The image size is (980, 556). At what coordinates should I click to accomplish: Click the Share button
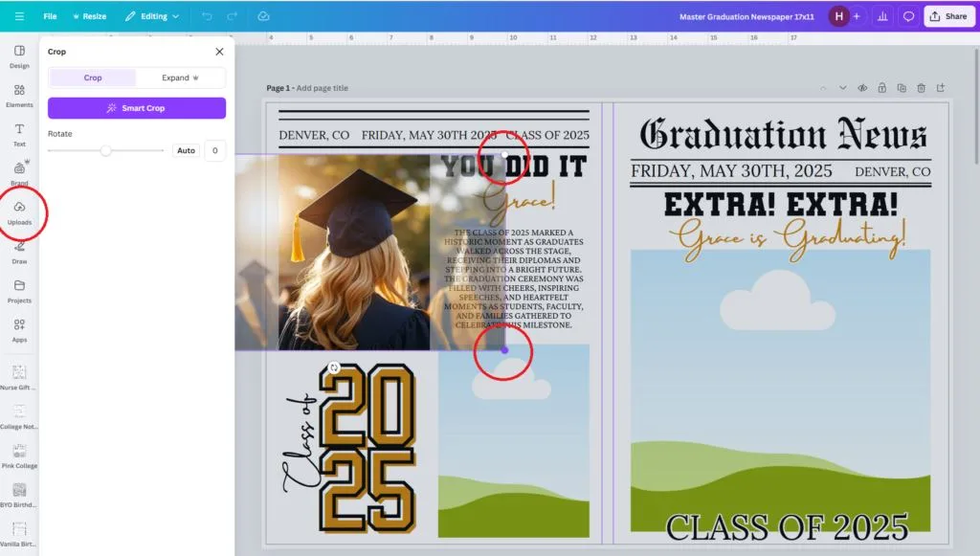pos(948,16)
